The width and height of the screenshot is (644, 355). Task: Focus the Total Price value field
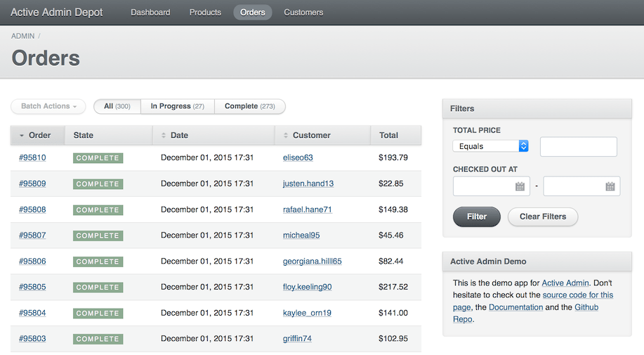(578, 147)
